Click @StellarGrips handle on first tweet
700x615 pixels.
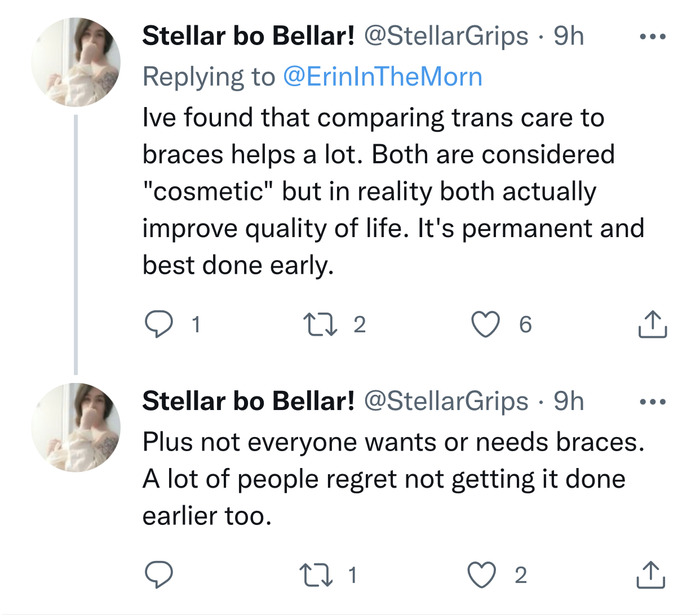[x=446, y=36]
